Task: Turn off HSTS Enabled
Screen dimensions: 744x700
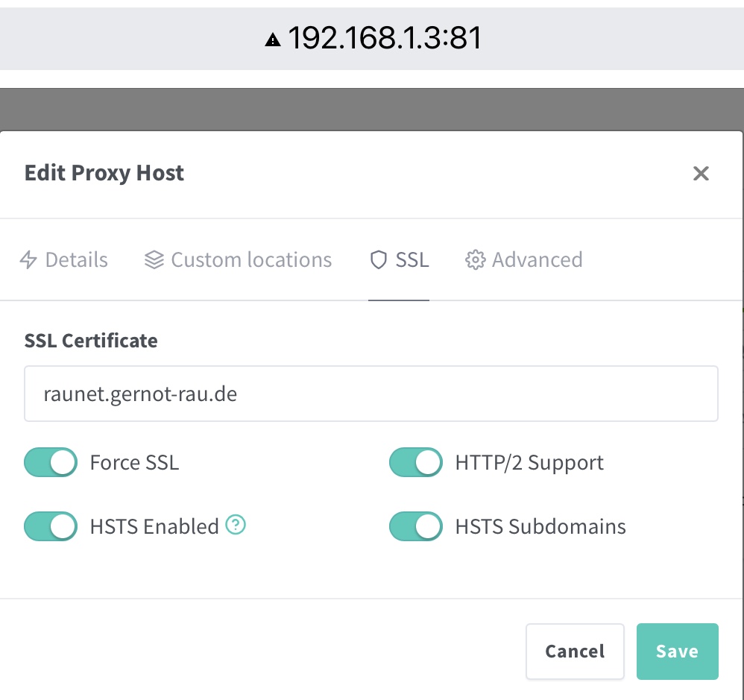Action: [50, 526]
